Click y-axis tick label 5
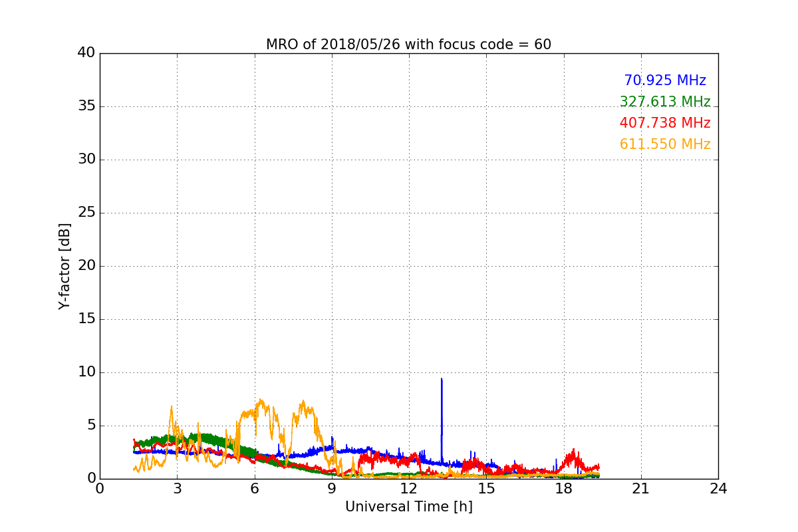This screenshot has height=532, width=798. pos(91,426)
